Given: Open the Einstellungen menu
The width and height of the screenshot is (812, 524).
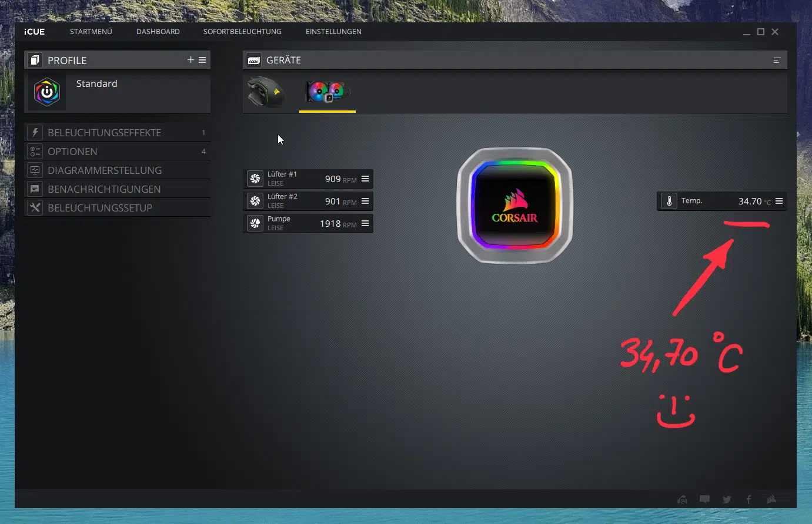Looking at the screenshot, I should pyautogui.click(x=333, y=32).
